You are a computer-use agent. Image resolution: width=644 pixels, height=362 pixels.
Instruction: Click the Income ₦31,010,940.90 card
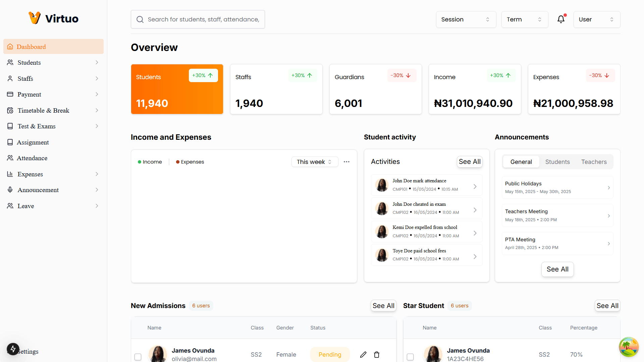[475, 89]
